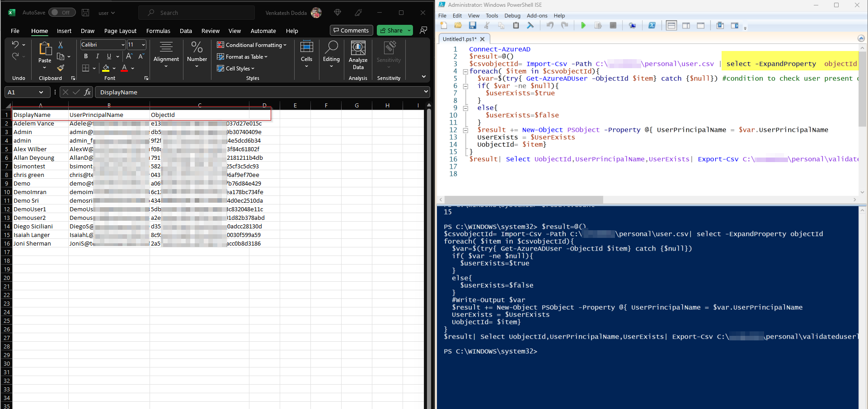Open Cell Styles dropdown

(x=235, y=69)
